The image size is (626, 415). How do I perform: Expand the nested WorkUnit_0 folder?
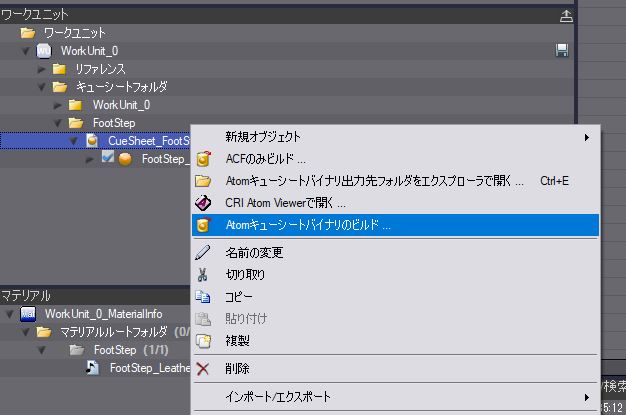(x=58, y=105)
